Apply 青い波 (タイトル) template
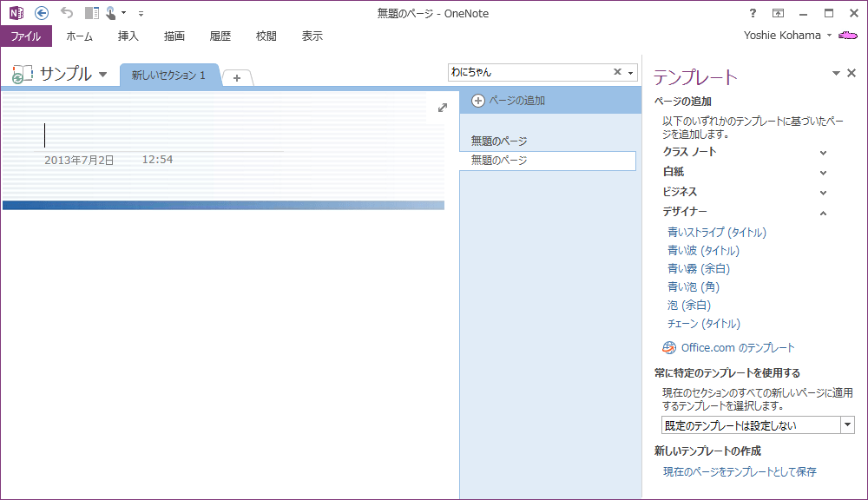 point(703,251)
